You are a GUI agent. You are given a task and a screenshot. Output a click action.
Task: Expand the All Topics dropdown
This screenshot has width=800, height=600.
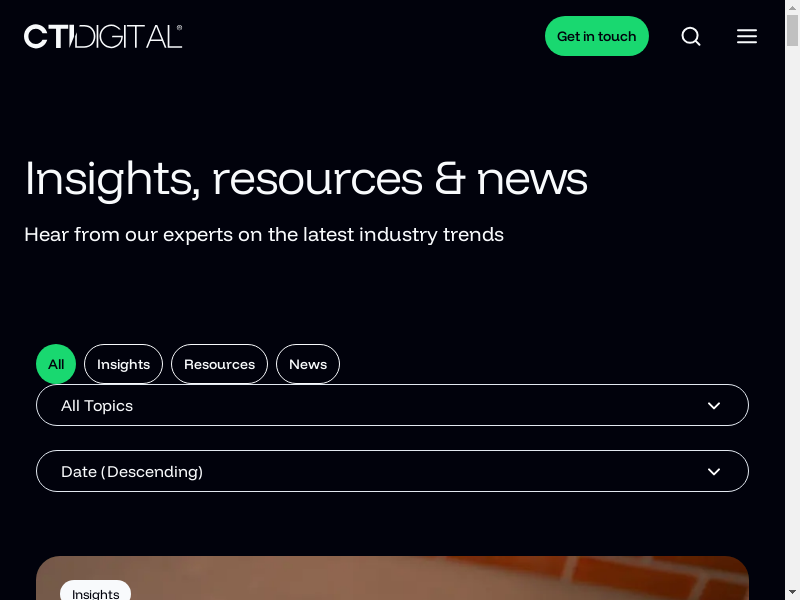[392, 405]
